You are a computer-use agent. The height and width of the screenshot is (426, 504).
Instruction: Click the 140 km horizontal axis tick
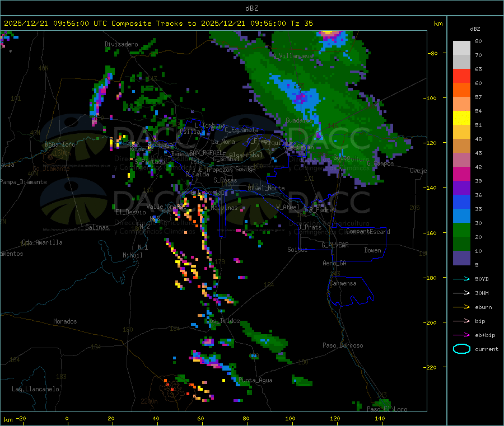tap(380, 418)
